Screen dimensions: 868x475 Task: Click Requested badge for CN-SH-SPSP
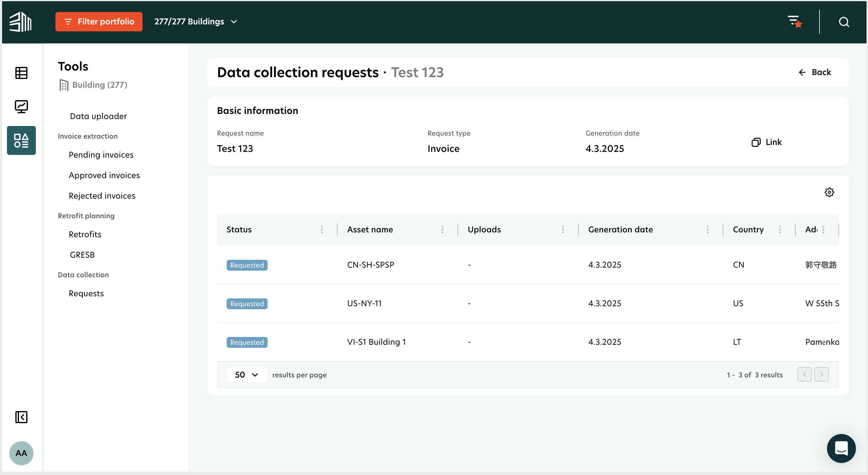[247, 265]
